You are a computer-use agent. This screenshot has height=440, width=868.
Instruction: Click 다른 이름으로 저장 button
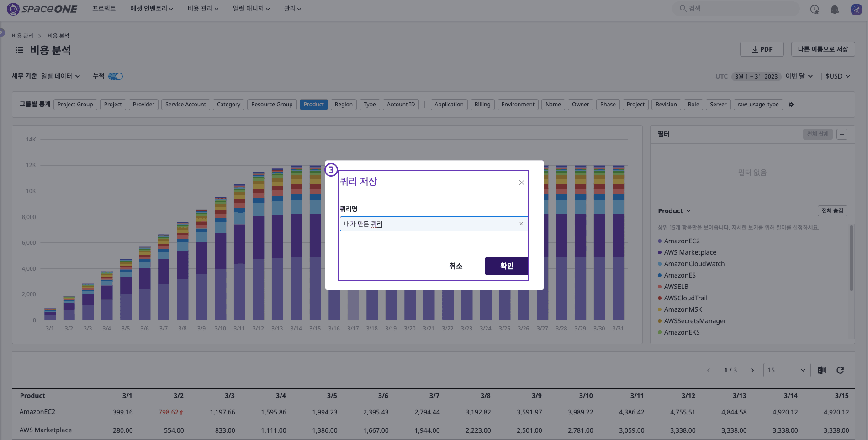tap(823, 49)
